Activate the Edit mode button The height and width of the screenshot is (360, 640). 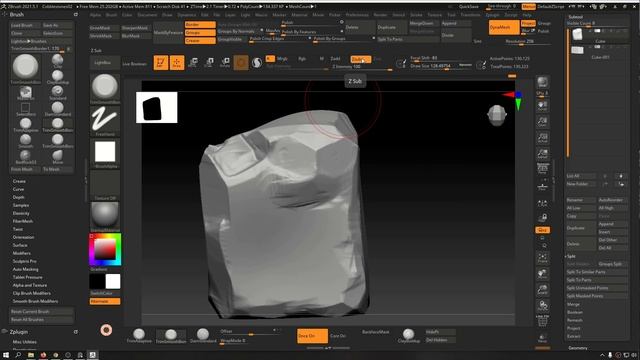tap(161, 62)
